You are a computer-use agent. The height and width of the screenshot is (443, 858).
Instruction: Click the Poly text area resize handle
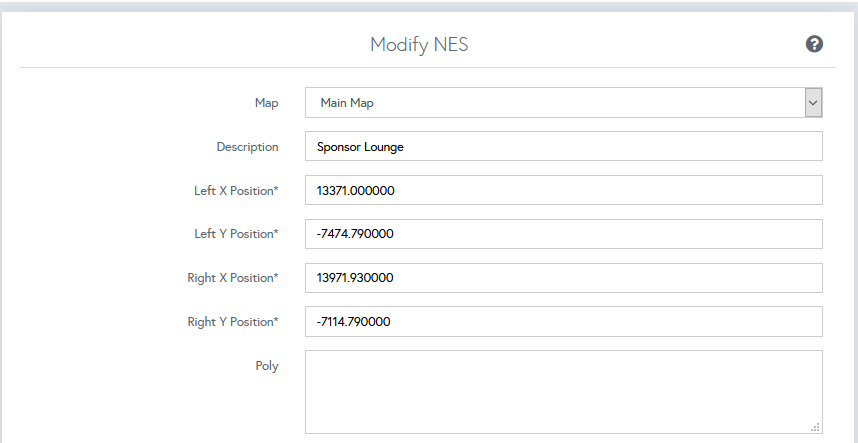pyautogui.click(x=816, y=427)
